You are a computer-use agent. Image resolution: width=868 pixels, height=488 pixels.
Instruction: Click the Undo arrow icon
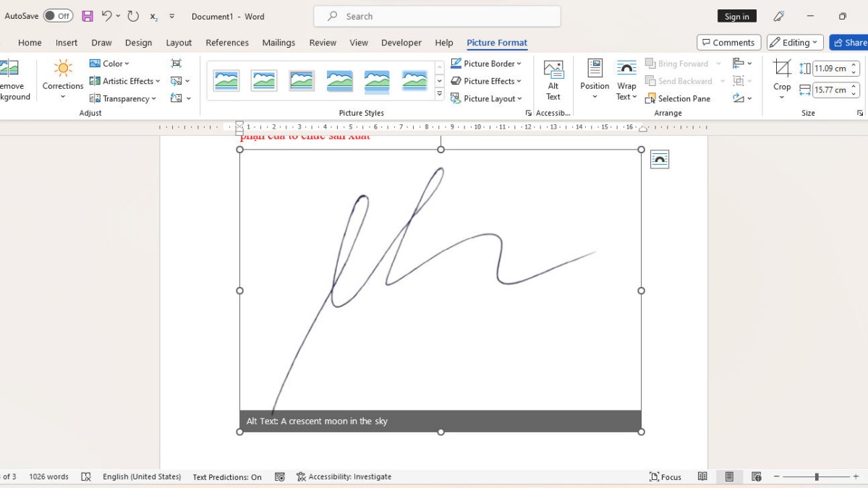coord(107,16)
